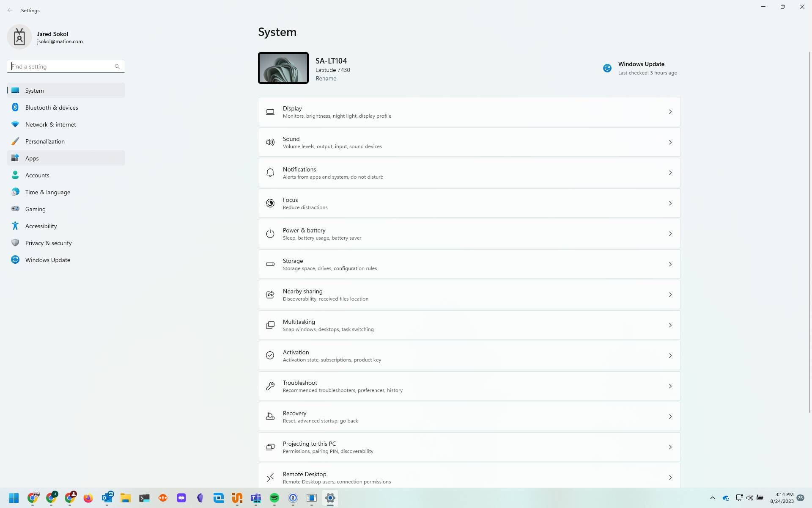Viewport: 812px width, 508px height.
Task: Open 1Password from the taskbar
Action: click(293, 498)
